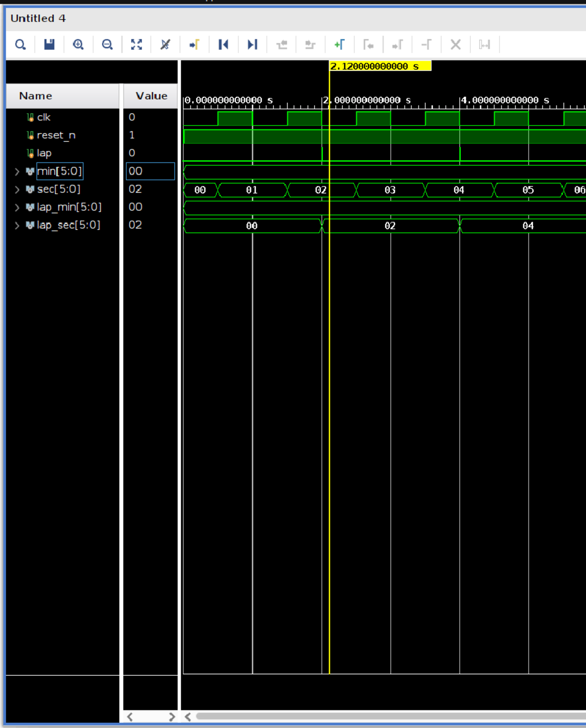
Task: Click waveform horizontal scrollbar left arrow
Action: pyautogui.click(x=188, y=717)
